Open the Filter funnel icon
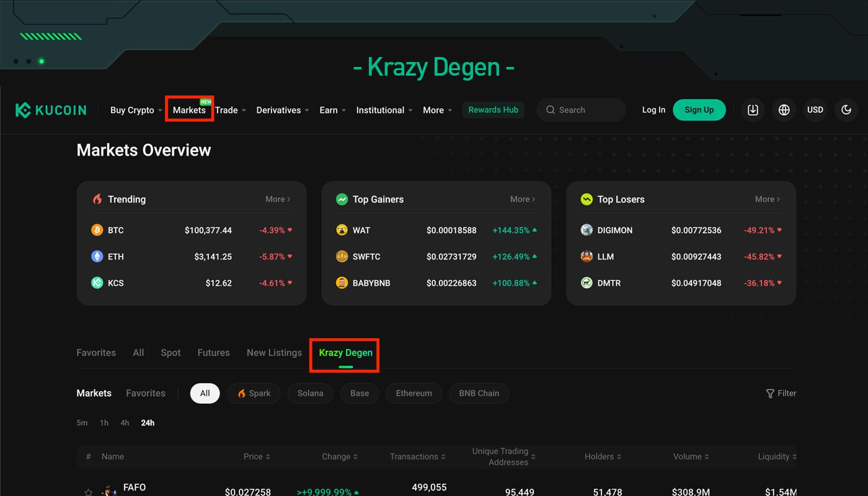Image resolution: width=868 pixels, height=496 pixels. pos(770,393)
